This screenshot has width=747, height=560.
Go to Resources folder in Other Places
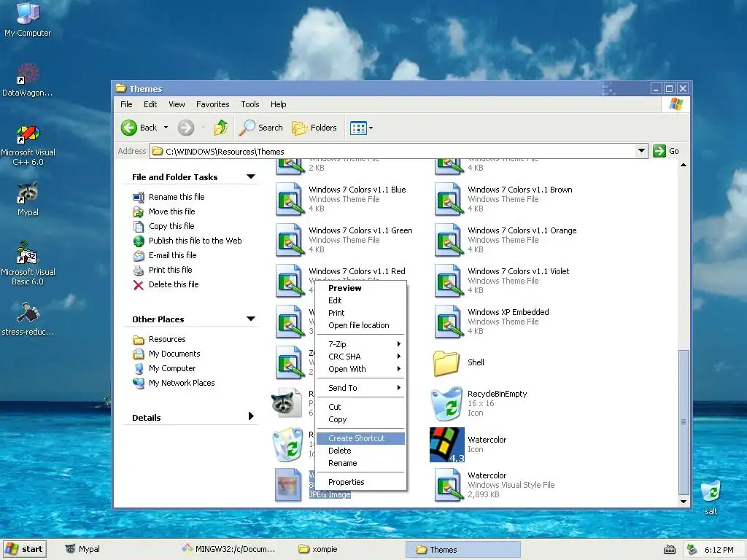click(x=167, y=339)
